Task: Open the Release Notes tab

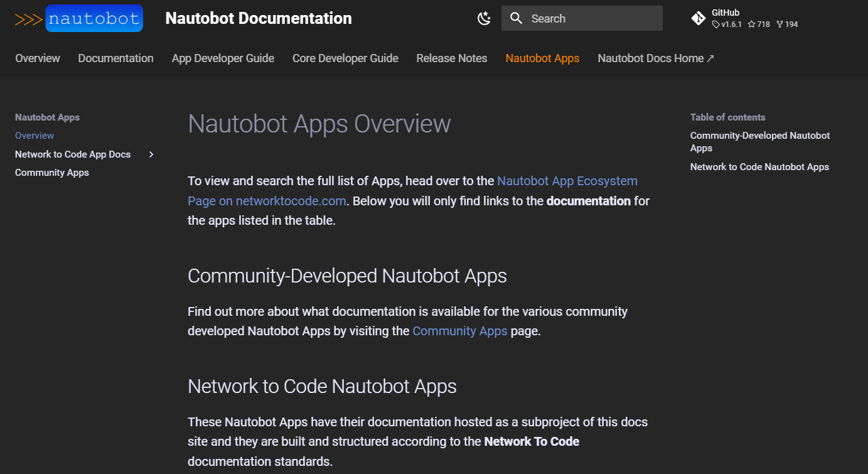Action: point(451,58)
